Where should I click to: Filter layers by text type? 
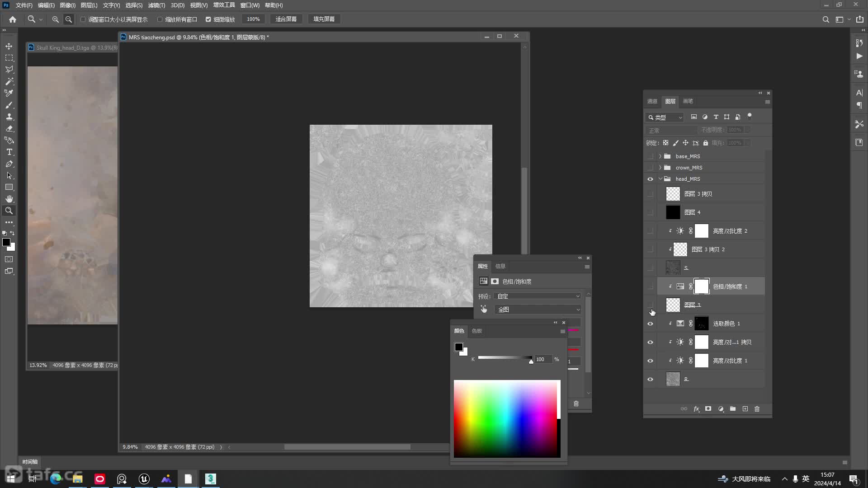coord(716,117)
